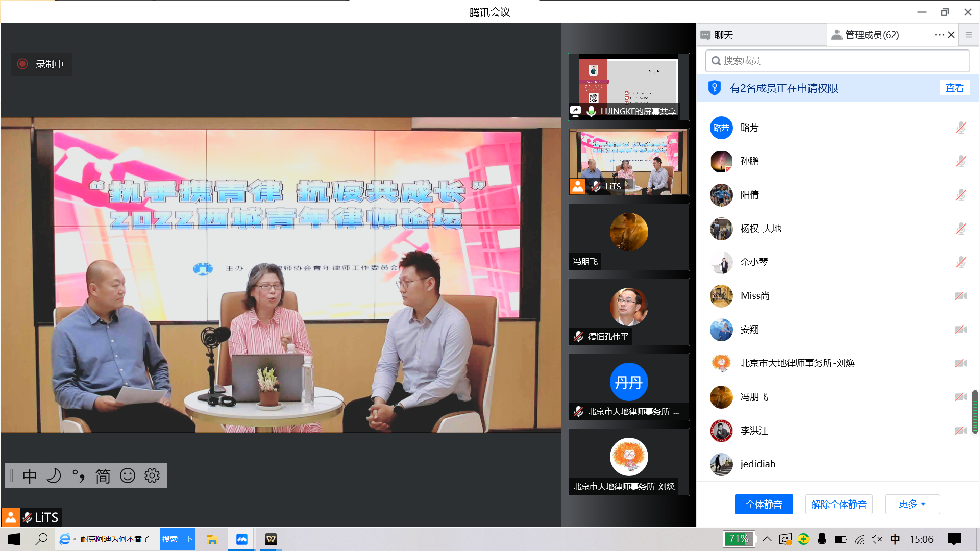The height and width of the screenshot is (551, 980).
Task: Click the 全体静音 button
Action: point(764,504)
